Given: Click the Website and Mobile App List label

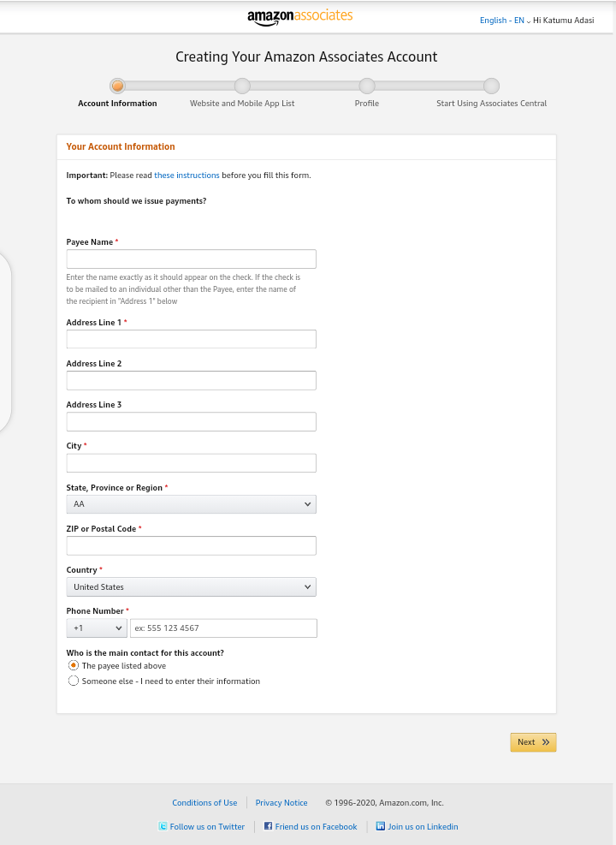Looking at the screenshot, I should [242, 104].
